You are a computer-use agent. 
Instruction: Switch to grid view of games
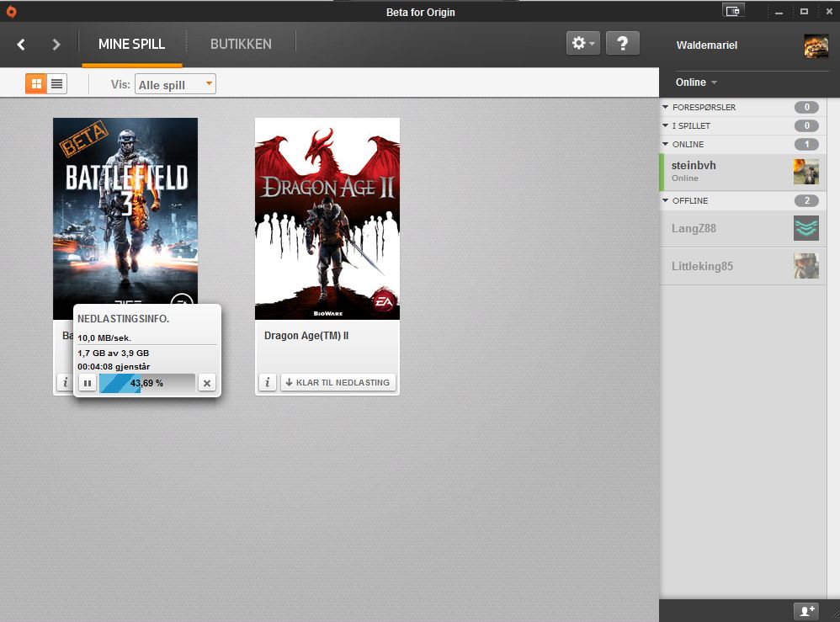point(36,83)
